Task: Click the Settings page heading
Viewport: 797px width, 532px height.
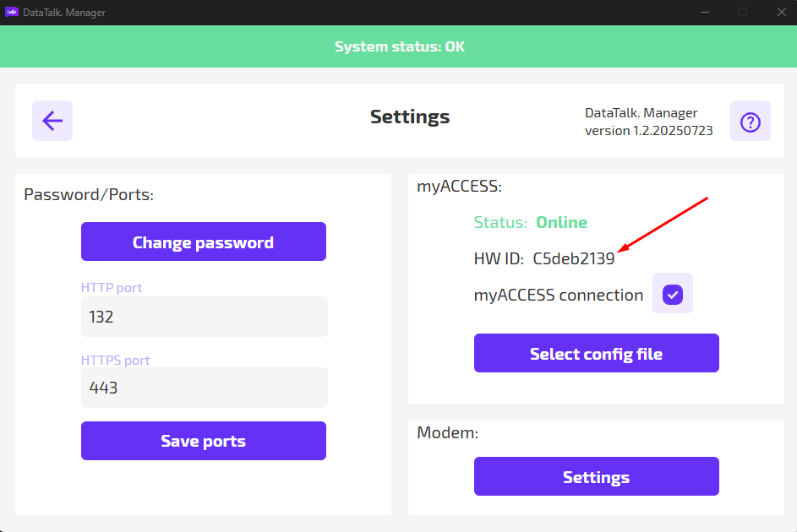Action: pos(410,117)
